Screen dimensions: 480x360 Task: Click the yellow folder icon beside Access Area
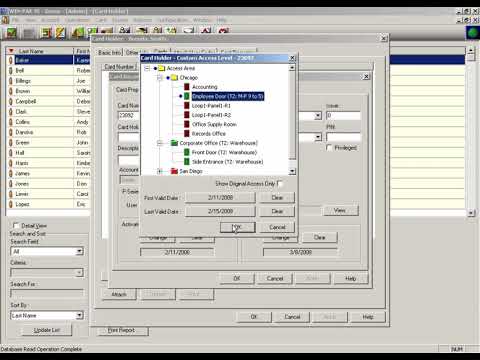pyautogui.click(x=162, y=68)
